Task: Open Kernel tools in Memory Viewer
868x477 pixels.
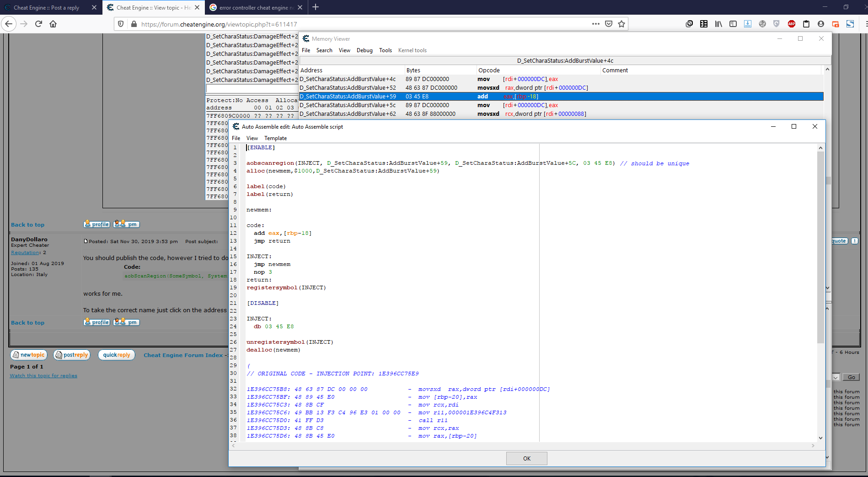Action: (x=412, y=50)
